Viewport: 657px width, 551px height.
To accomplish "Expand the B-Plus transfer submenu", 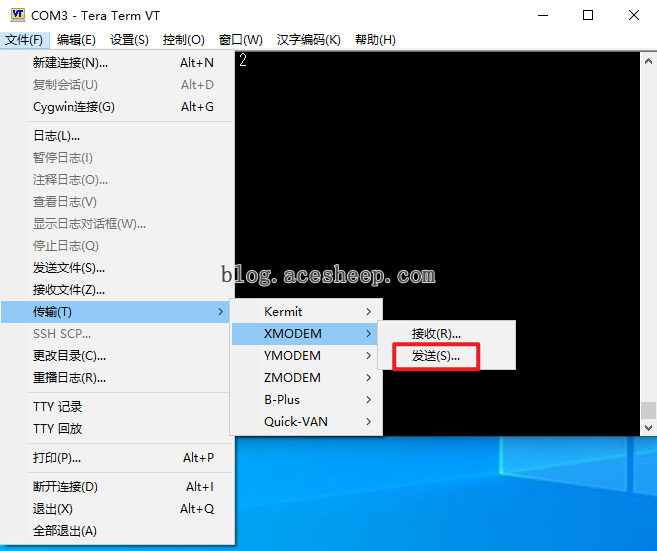I will (x=307, y=400).
